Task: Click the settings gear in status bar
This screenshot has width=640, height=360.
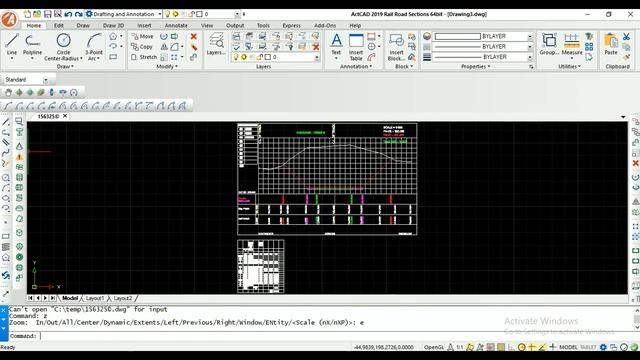Action: pos(603,347)
